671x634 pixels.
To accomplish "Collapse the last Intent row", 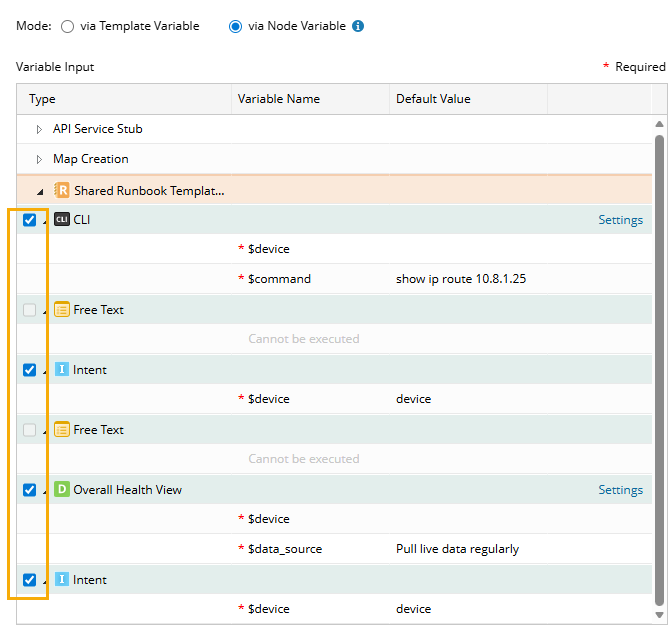I will point(45,582).
